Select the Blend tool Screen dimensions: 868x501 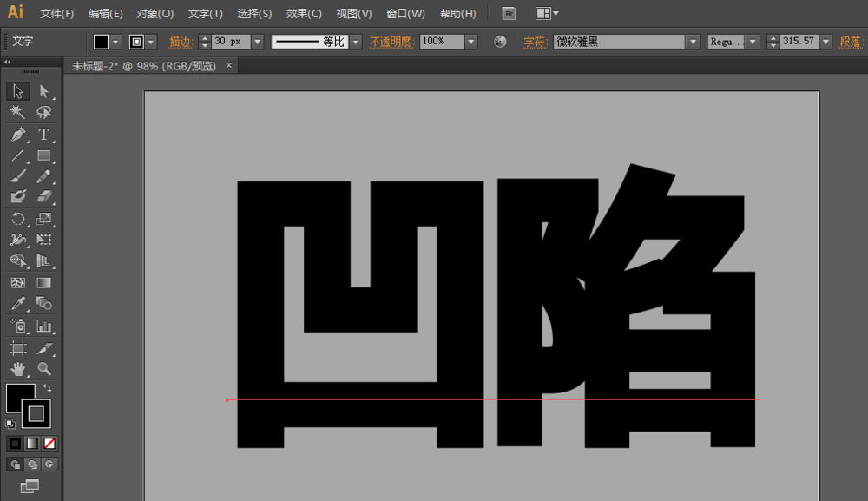pyautogui.click(x=43, y=303)
